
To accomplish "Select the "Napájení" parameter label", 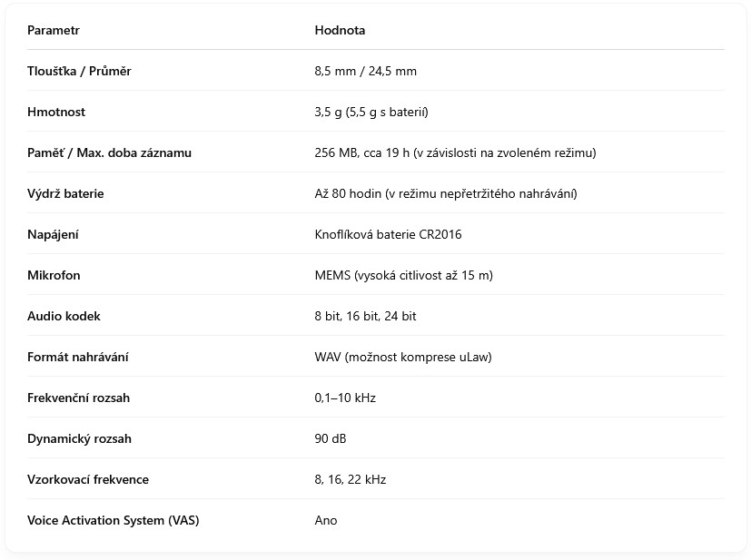I will tap(53, 234).
